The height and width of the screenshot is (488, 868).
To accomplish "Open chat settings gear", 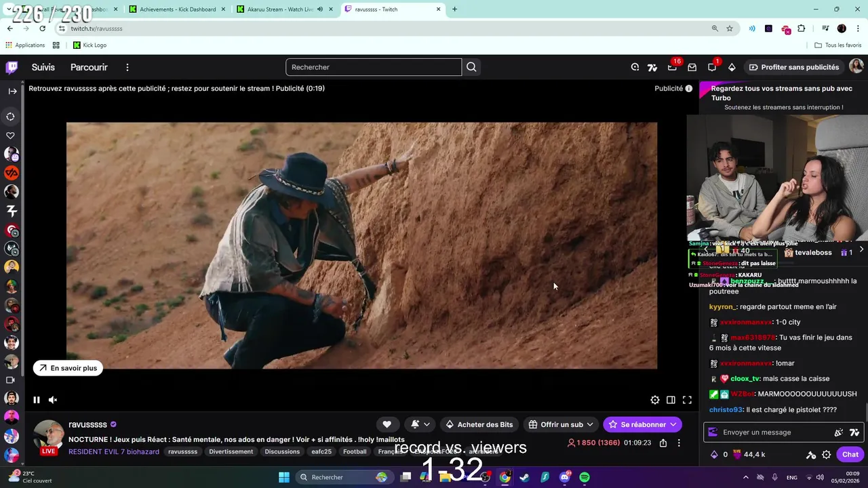I will (826, 455).
